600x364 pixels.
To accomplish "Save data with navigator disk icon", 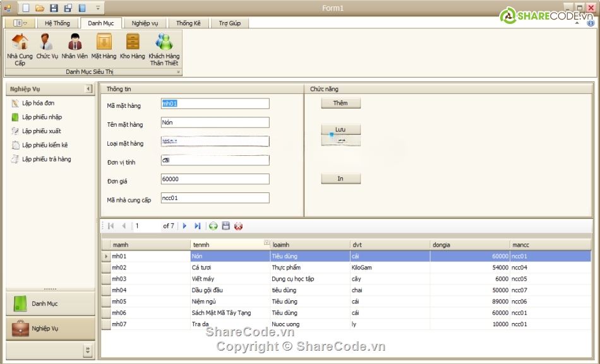I will click(225, 226).
